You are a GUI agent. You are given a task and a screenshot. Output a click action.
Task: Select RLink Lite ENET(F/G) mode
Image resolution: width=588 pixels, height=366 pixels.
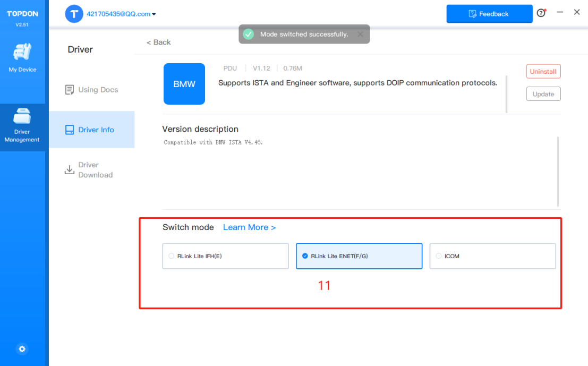pyautogui.click(x=359, y=256)
